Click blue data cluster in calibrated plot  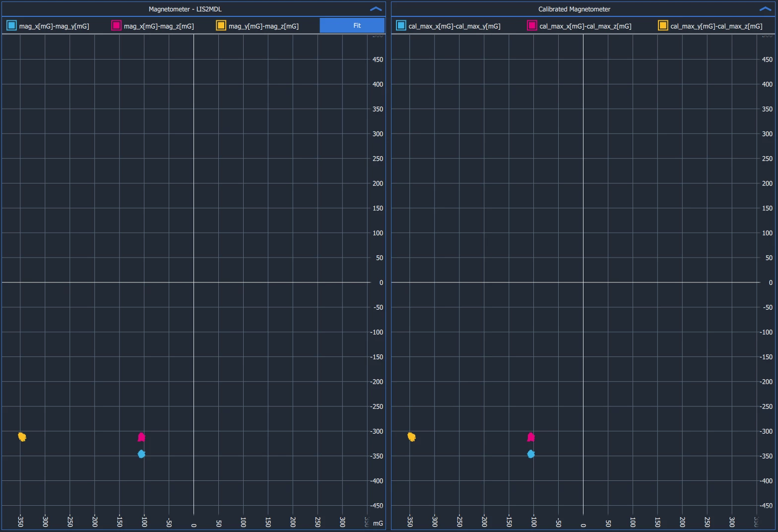(531, 454)
